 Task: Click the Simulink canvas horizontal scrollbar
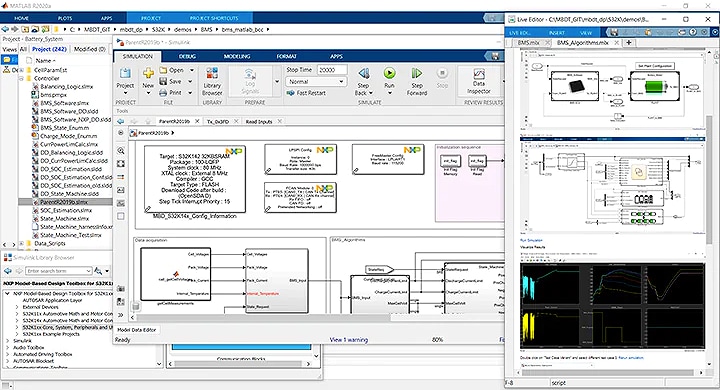point(263,317)
